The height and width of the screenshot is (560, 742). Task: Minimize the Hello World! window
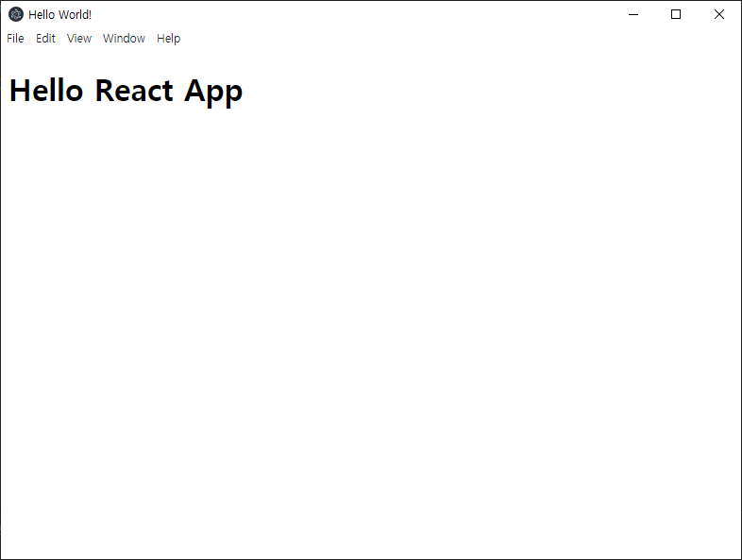click(x=633, y=15)
